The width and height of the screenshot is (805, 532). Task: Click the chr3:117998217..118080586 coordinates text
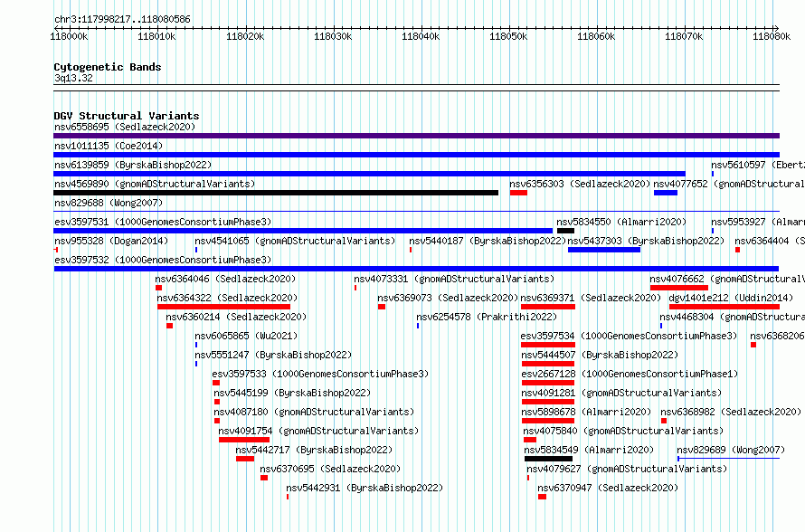click(x=122, y=19)
